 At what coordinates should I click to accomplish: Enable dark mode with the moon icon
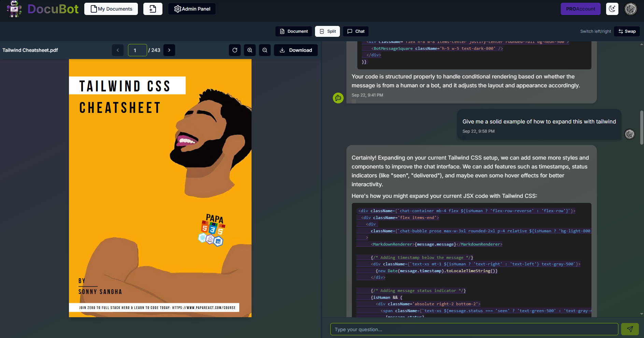click(612, 9)
